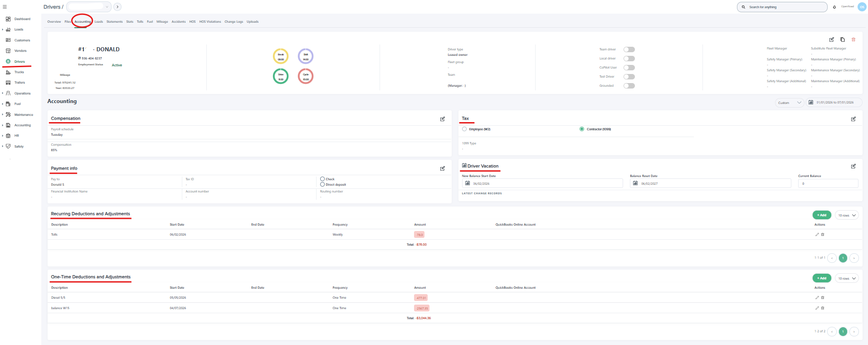Expand the recurring deductions 10 rows dropdown
Screen dimensions: 868x345
coord(847,215)
